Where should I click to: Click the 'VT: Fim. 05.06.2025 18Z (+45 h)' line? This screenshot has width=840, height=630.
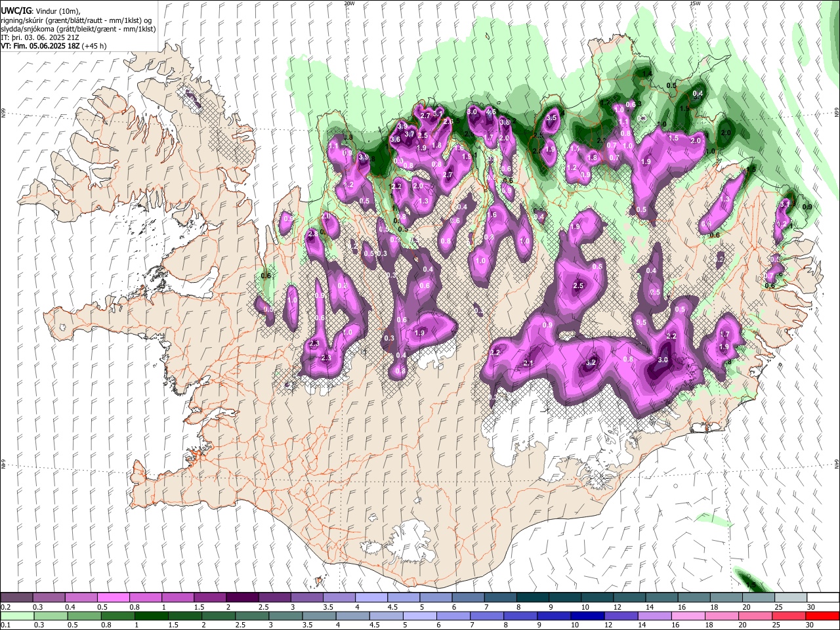pyautogui.click(x=54, y=46)
